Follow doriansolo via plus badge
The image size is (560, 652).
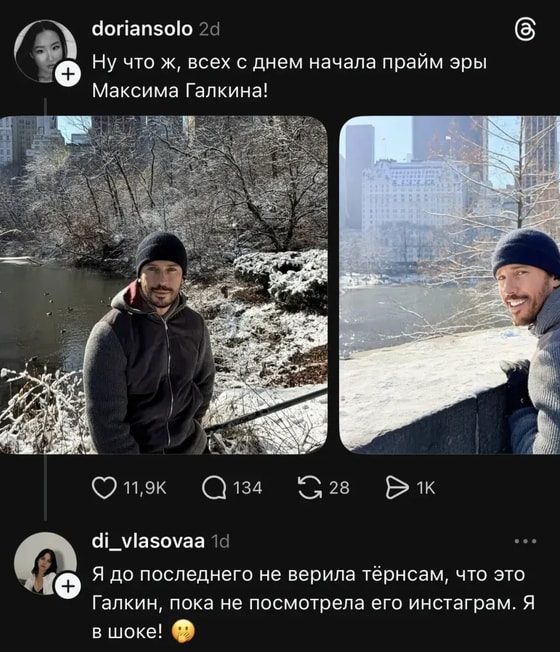coord(68,74)
